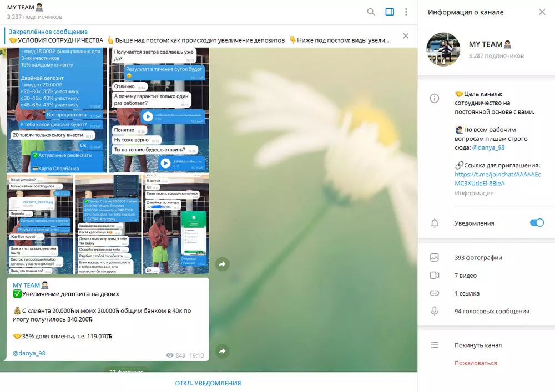Click the list icon beside Покинуть канал

click(x=435, y=345)
